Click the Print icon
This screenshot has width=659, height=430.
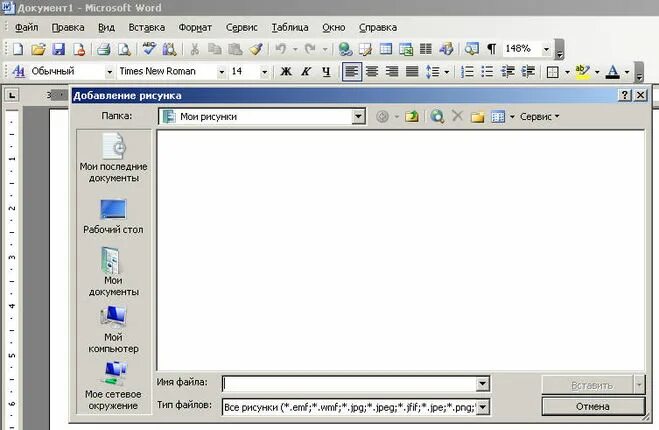pyautogui.click(x=103, y=49)
